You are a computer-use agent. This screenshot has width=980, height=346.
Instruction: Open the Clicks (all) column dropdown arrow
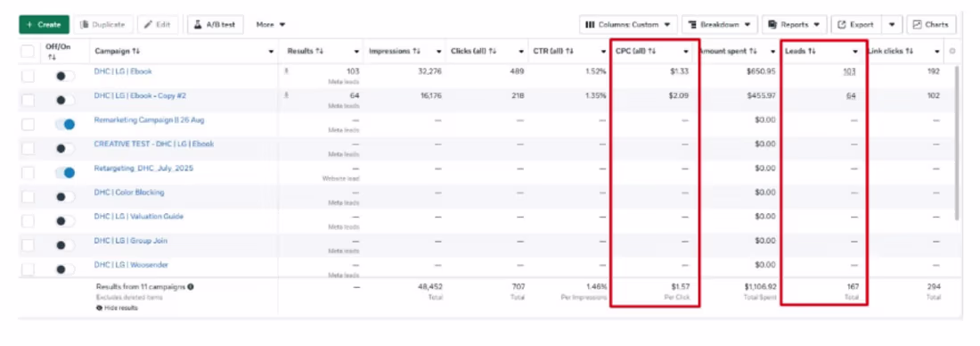(521, 52)
